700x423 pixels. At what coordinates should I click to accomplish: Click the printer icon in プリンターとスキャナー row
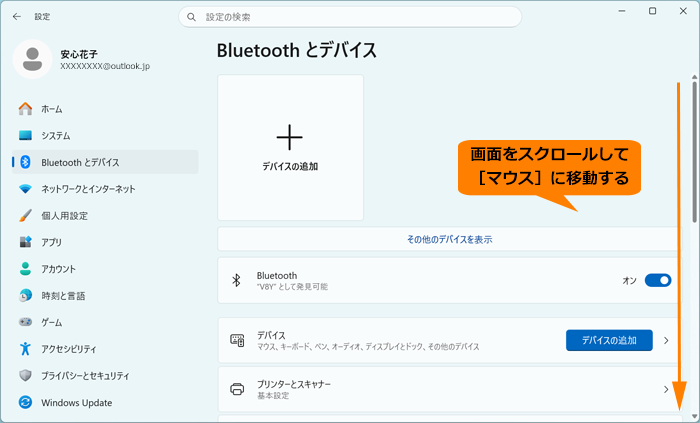(237, 389)
